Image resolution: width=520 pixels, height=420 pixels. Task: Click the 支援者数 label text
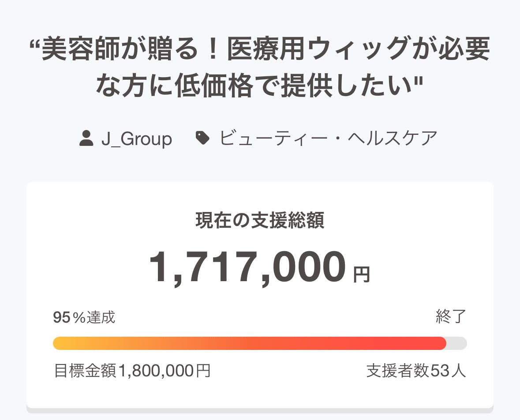point(397,371)
